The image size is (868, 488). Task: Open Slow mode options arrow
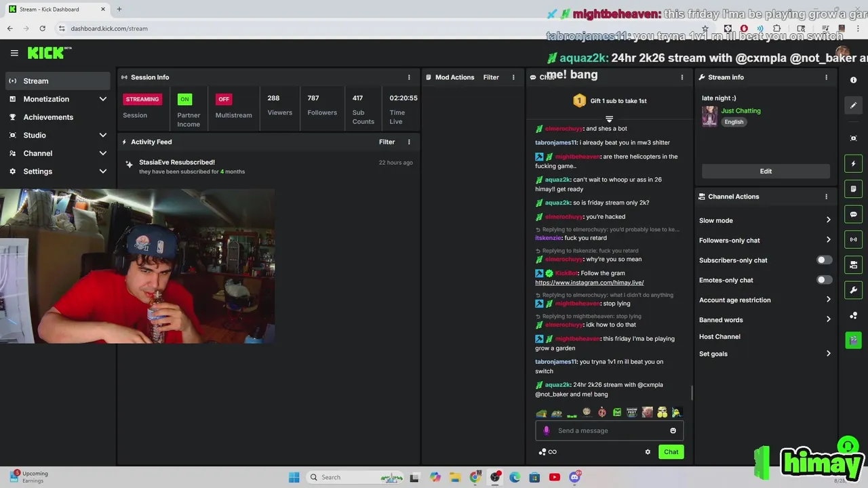[x=828, y=220]
